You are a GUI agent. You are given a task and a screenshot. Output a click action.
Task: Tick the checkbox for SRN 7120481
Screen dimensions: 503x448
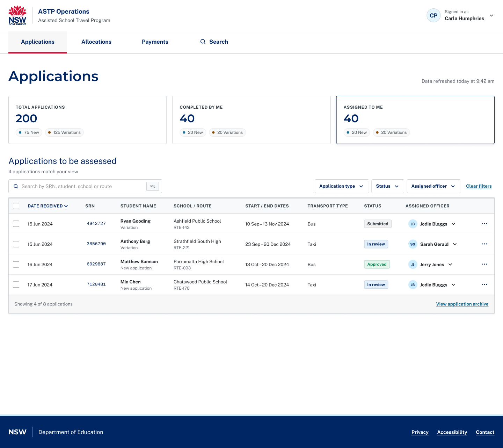(16, 284)
